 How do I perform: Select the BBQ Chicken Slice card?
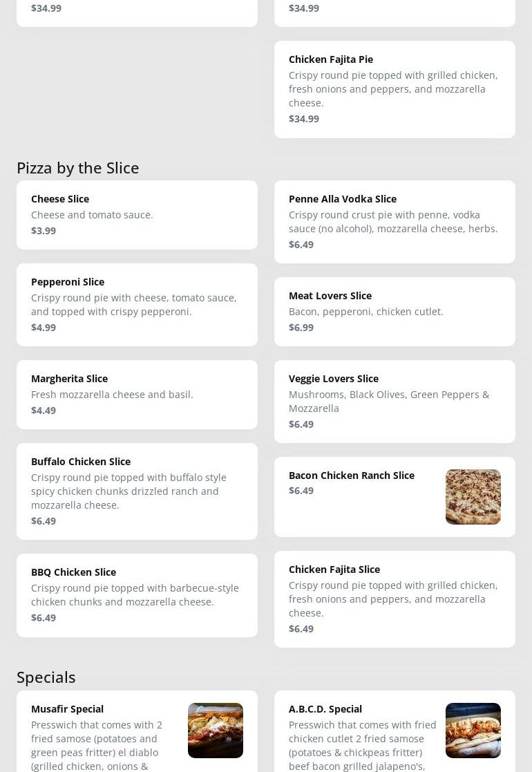(137, 594)
